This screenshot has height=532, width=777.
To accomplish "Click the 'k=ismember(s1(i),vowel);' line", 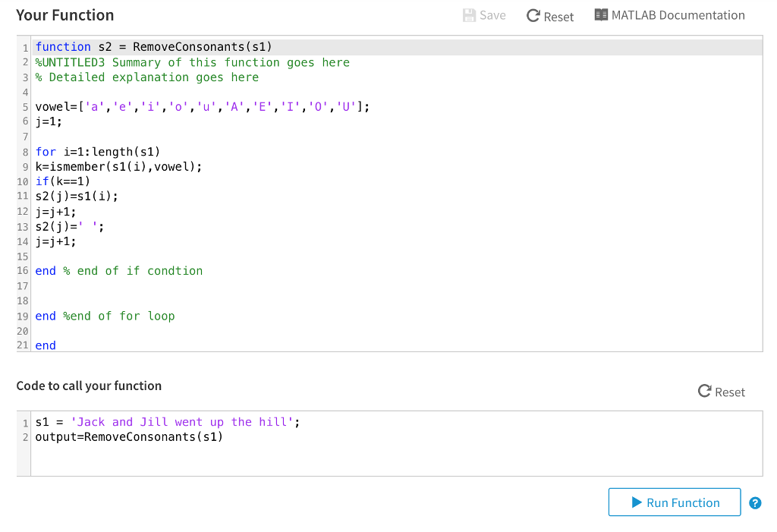I will click(118, 167).
